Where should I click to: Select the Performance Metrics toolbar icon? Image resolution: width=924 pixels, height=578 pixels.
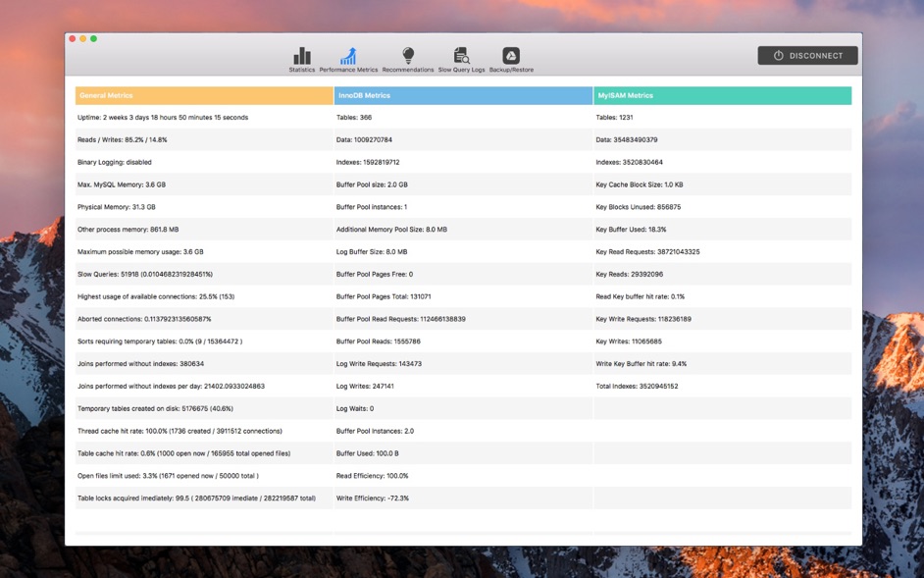click(348, 60)
